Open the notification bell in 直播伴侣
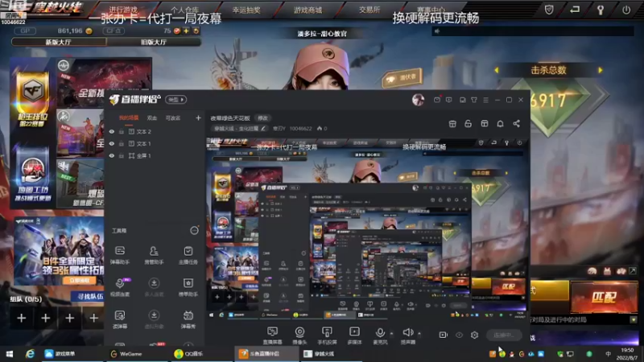 point(500,124)
